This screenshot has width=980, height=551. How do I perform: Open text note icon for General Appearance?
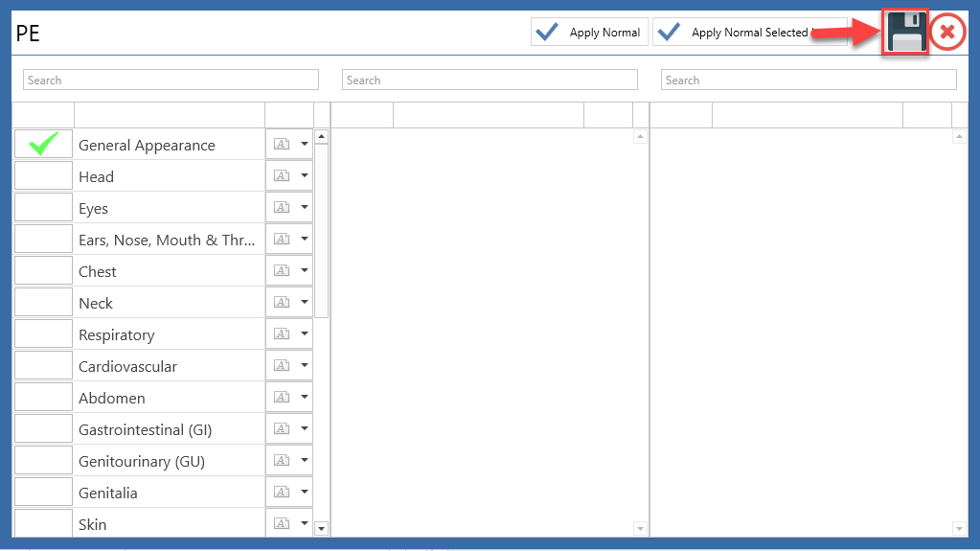[282, 144]
